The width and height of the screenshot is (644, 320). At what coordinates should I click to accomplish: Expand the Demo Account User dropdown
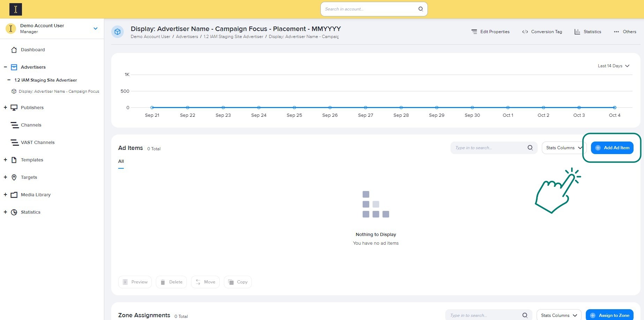point(96,29)
